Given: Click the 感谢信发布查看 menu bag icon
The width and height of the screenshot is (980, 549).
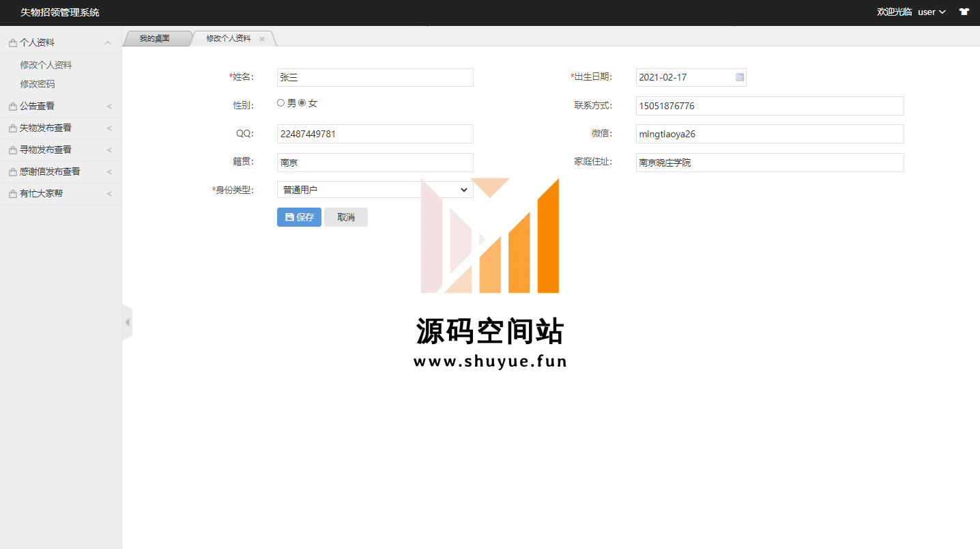Looking at the screenshot, I should (13, 172).
